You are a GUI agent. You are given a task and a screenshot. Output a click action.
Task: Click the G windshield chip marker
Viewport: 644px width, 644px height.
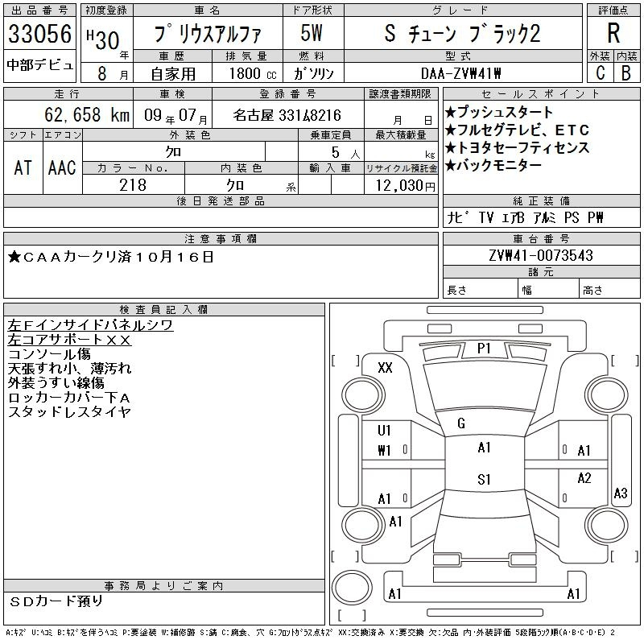coord(461,423)
